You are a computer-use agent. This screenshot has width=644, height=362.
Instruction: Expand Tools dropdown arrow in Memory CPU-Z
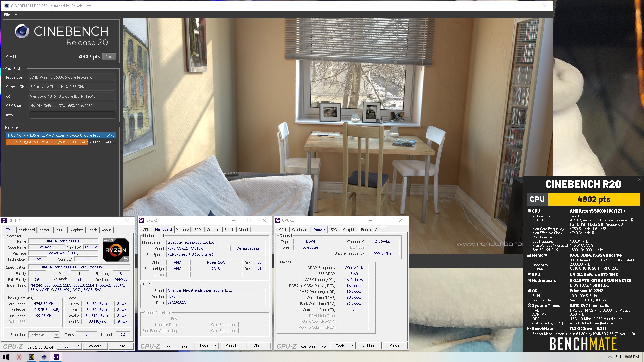pyautogui.click(x=352, y=345)
